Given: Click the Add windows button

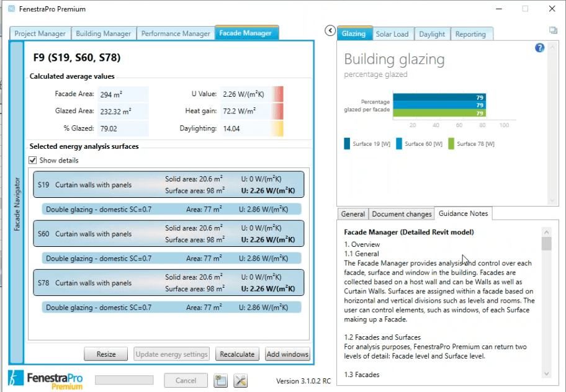Looking at the screenshot, I should 287,354.
